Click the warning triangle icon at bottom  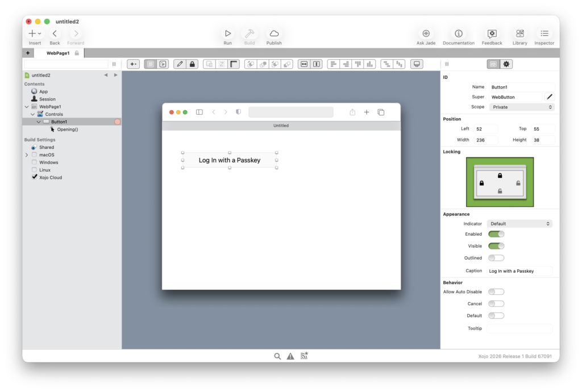coord(290,356)
